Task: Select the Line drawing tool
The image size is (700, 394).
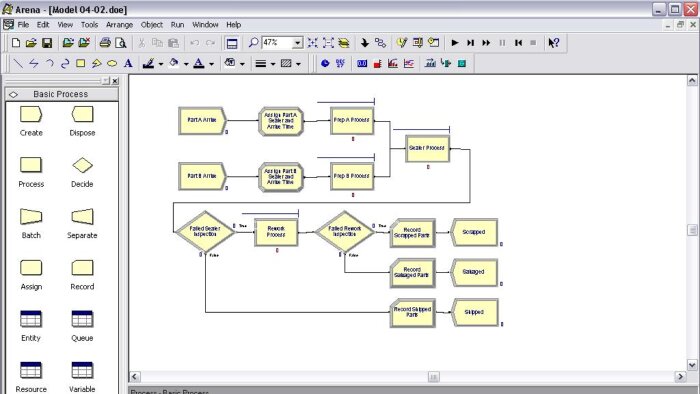Action: (x=18, y=63)
